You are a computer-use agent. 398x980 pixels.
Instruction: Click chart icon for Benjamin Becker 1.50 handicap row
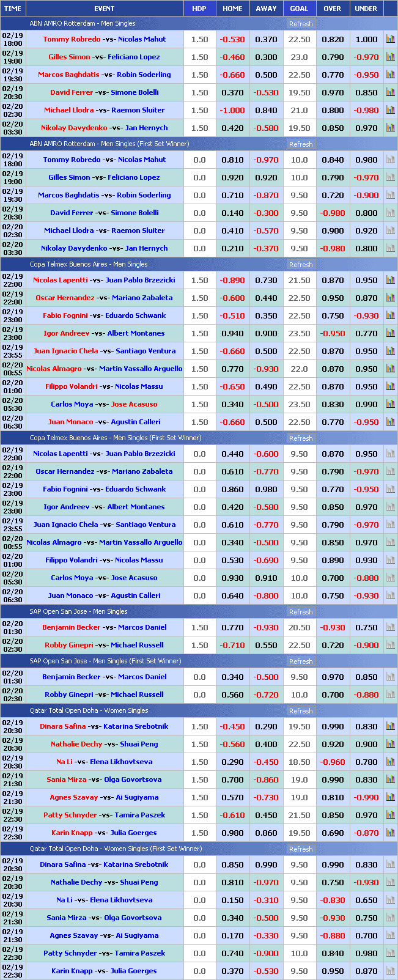coord(390,627)
